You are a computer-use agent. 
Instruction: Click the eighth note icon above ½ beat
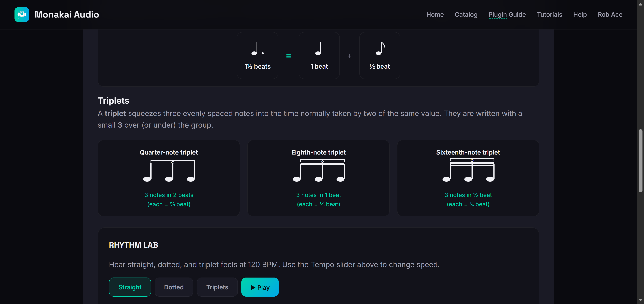point(380,49)
